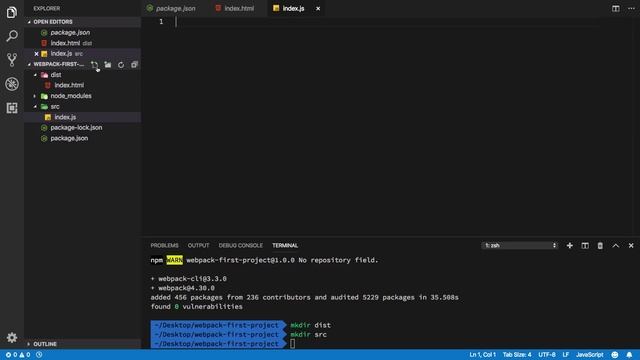Click 'mkdir dist' command in terminal
640x360 pixels.
[x=310, y=325]
